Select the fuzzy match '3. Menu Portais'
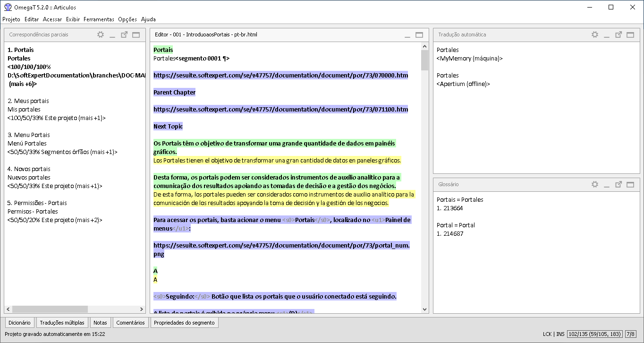 [x=29, y=135]
